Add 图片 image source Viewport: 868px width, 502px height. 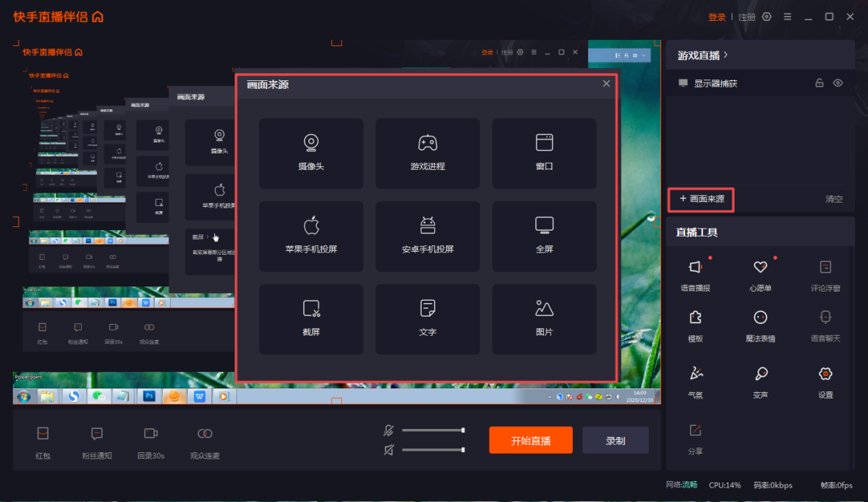(x=544, y=319)
